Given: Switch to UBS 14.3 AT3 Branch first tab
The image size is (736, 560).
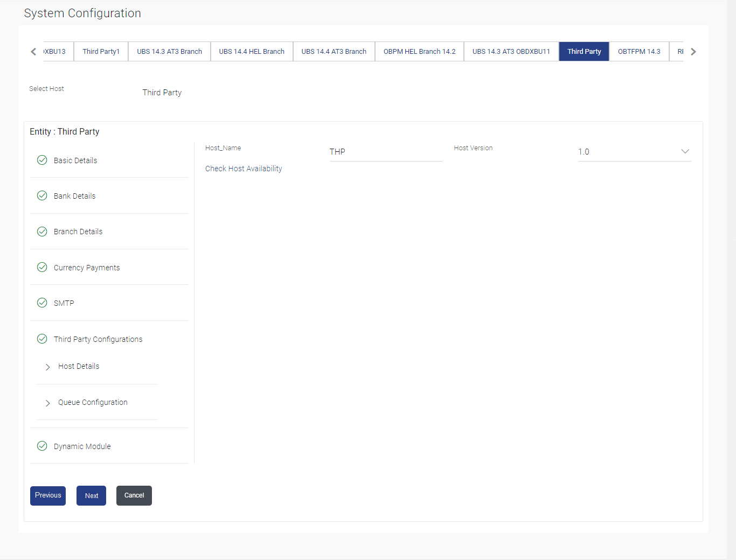Looking at the screenshot, I should pos(169,52).
